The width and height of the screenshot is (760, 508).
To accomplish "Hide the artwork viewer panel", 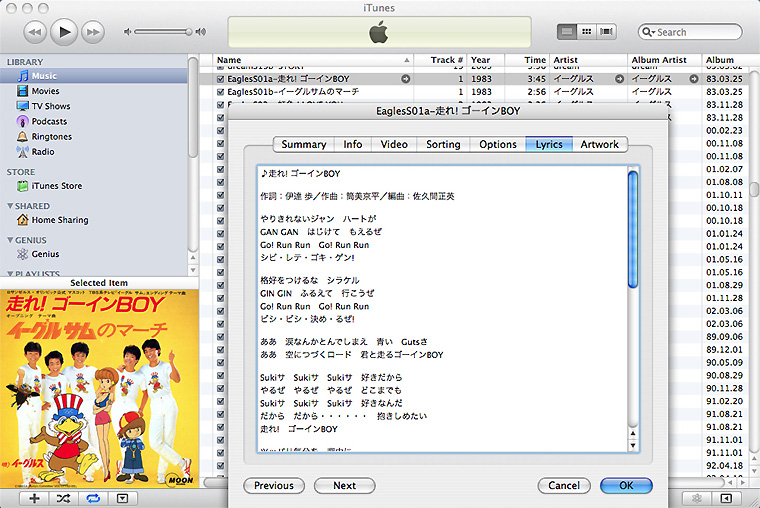I will pos(123,498).
